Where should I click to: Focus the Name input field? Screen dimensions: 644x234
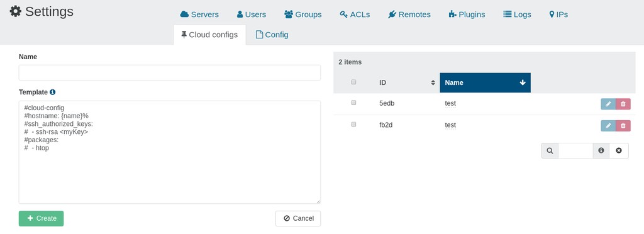pos(170,72)
